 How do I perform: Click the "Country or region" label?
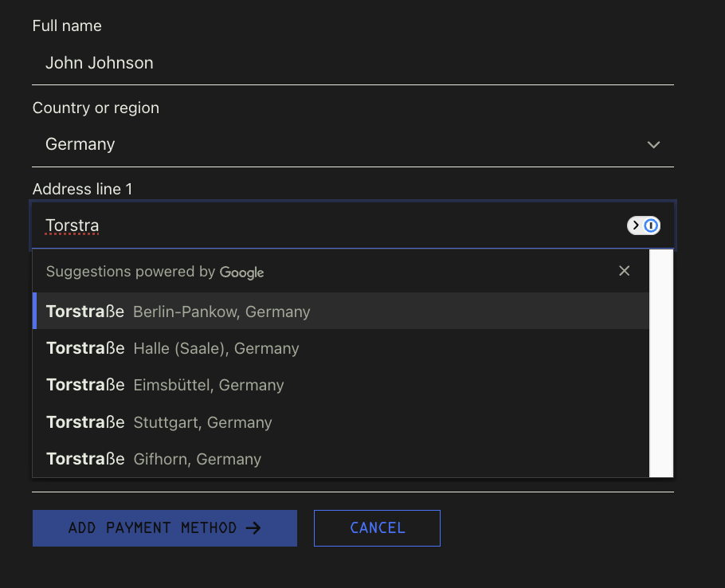(96, 108)
